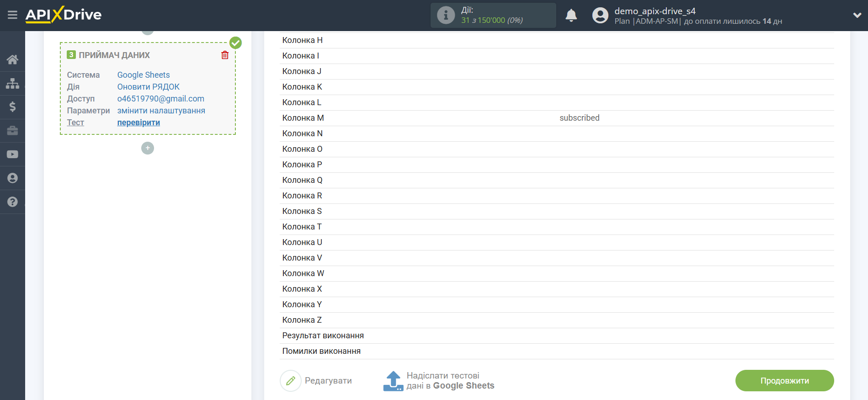The height and width of the screenshot is (400, 868).
Task: Click the Редагувати label
Action: click(328, 381)
